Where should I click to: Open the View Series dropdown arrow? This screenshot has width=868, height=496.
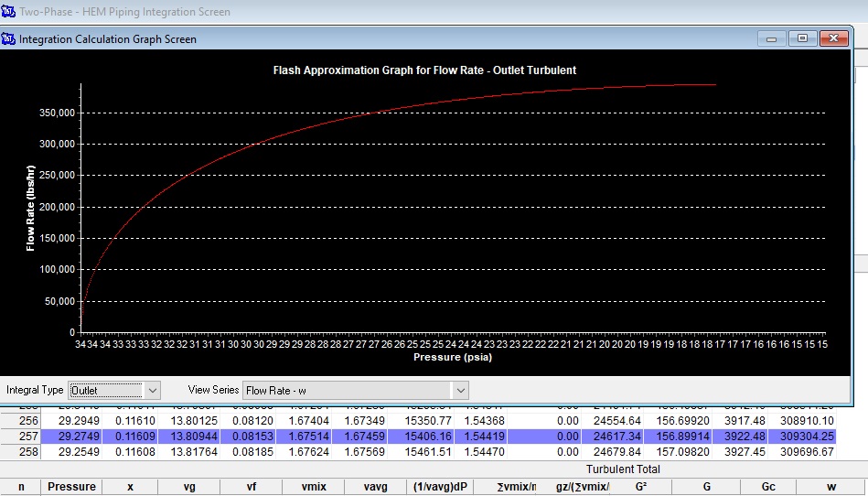[x=461, y=390]
